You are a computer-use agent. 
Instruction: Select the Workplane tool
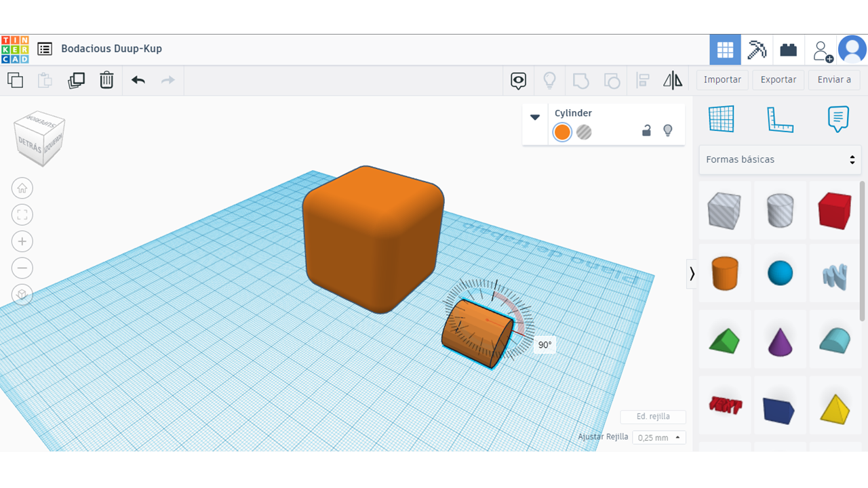[722, 119]
